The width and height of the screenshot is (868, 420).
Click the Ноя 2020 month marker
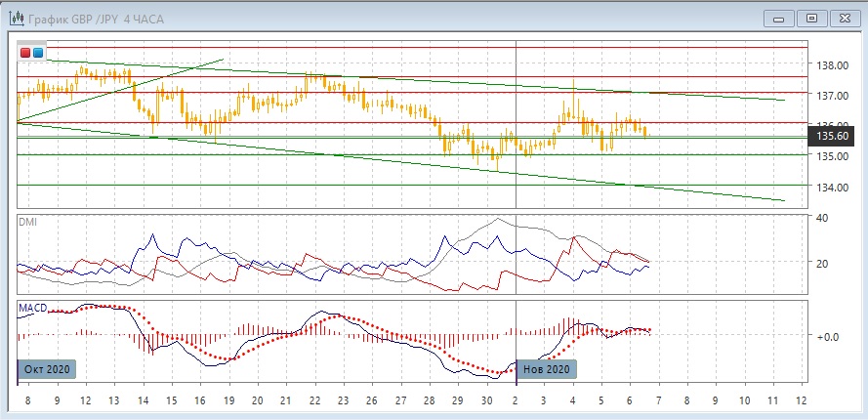[x=547, y=369]
